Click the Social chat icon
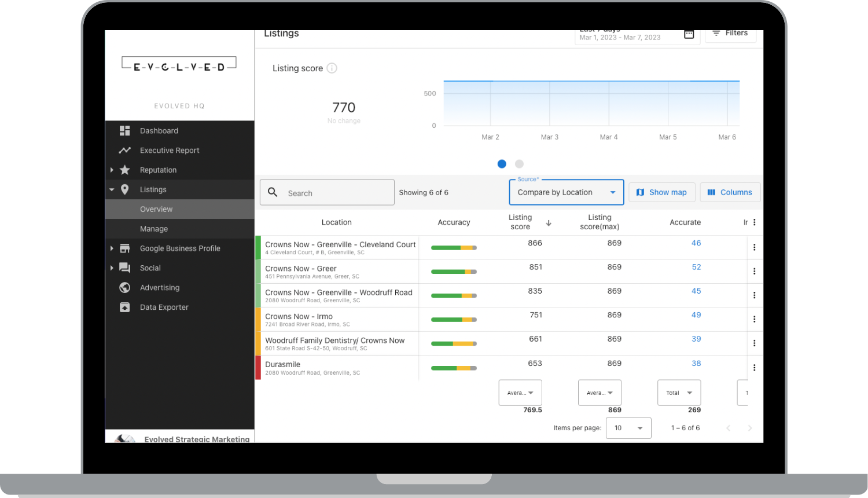Screen dimensions: 868x498 click(124, 268)
